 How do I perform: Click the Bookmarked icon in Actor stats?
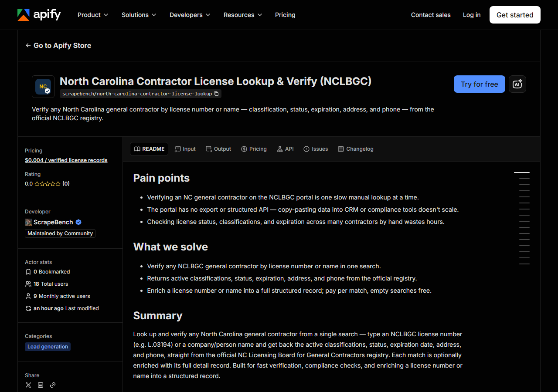pyautogui.click(x=28, y=272)
